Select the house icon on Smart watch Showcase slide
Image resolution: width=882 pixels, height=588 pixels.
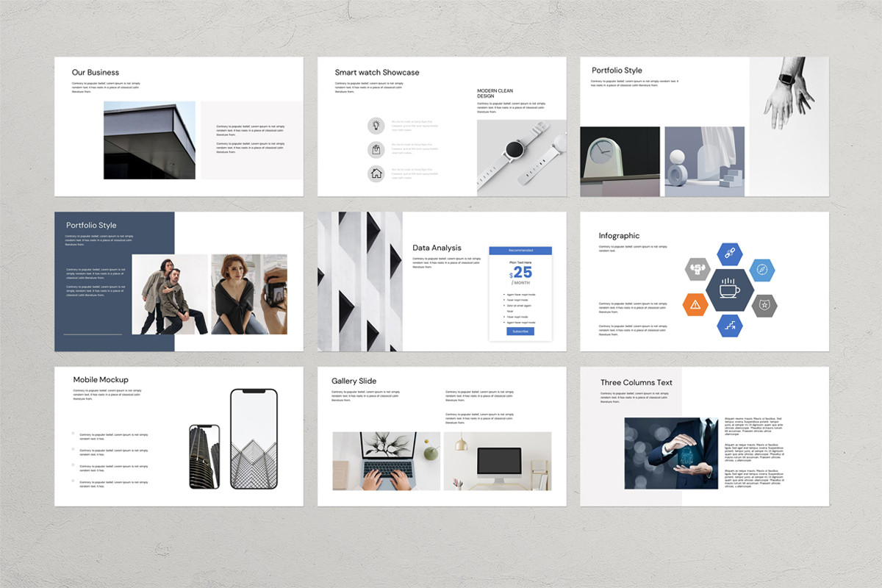pyautogui.click(x=376, y=173)
